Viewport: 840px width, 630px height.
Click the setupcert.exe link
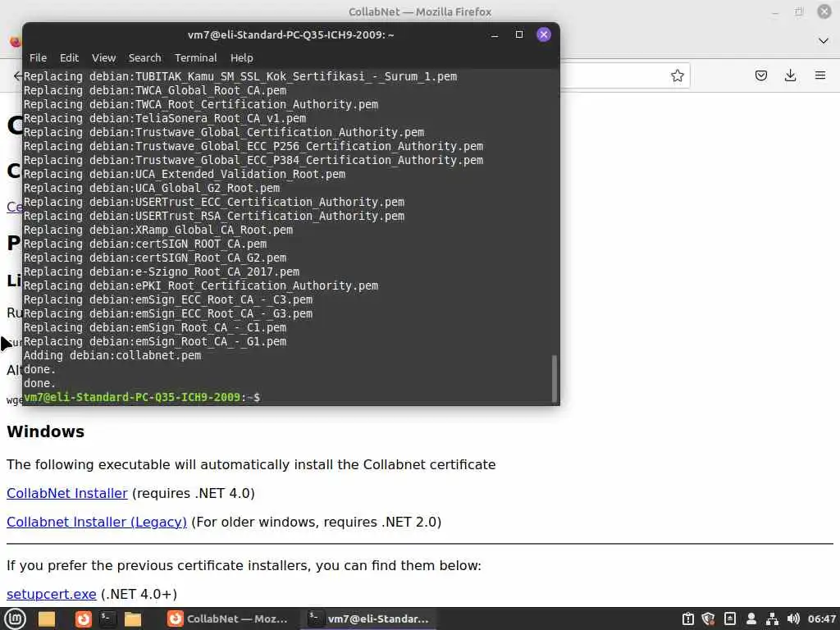tap(52, 594)
